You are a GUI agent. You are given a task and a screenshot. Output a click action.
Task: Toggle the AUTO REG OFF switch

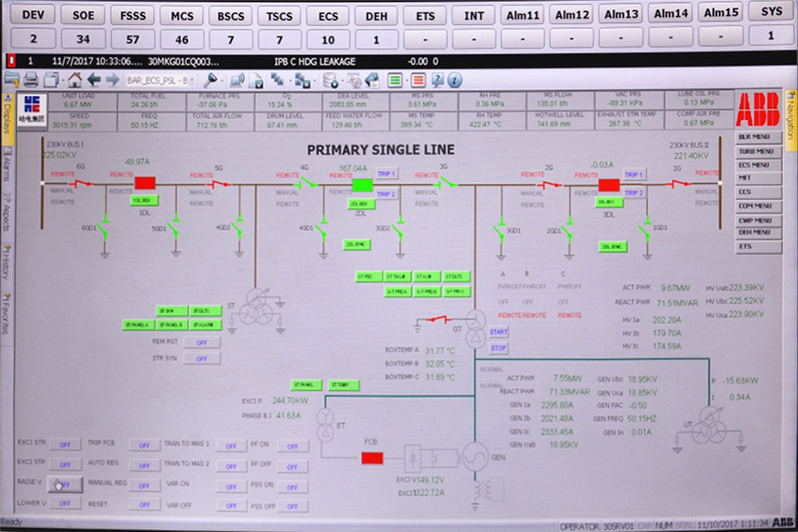point(142,464)
